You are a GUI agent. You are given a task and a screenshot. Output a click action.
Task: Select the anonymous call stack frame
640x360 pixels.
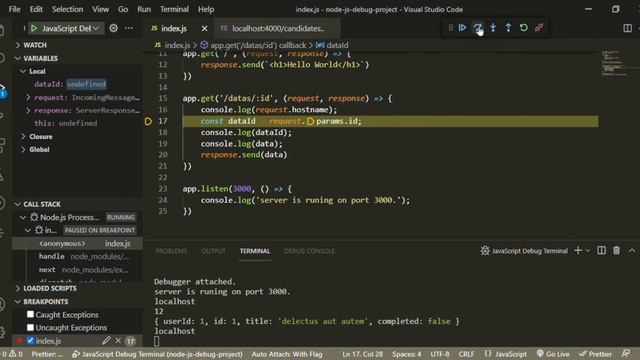click(78, 243)
